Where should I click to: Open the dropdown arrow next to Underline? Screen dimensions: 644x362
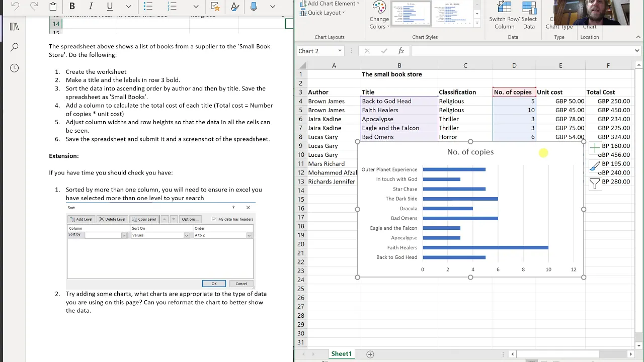tap(128, 7)
